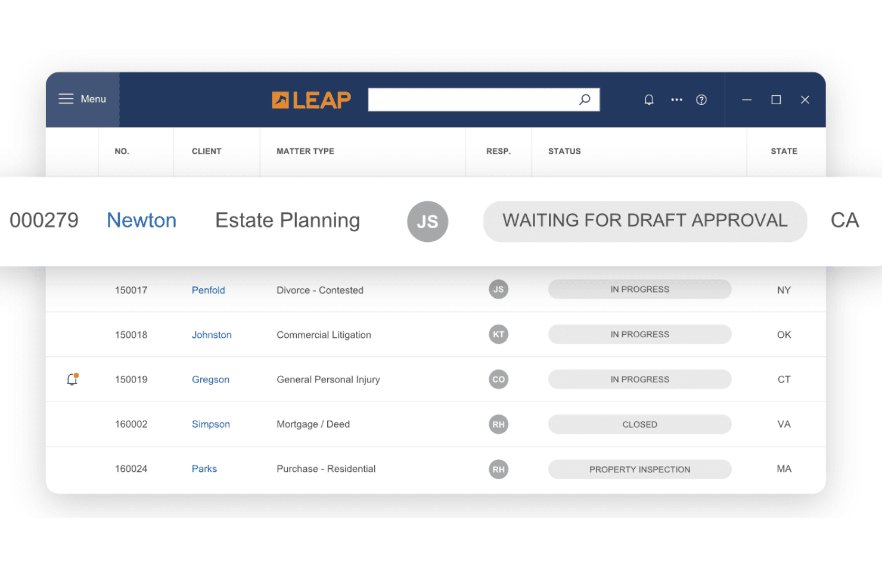The width and height of the screenshot is (882, 588).
Task: Sort by the STATE column header
Action: pos(784,151)
